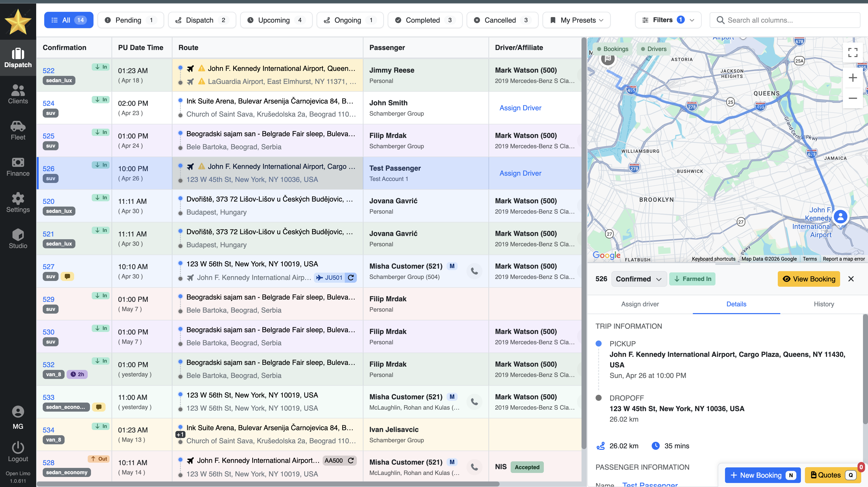Filter by Pending bookings

(130, 20)
